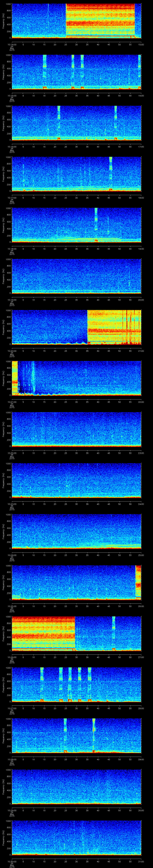The image size is (153, 868).
Task: Click the spectrogram panel starting at 10:29:00
Action: point(77,787)
